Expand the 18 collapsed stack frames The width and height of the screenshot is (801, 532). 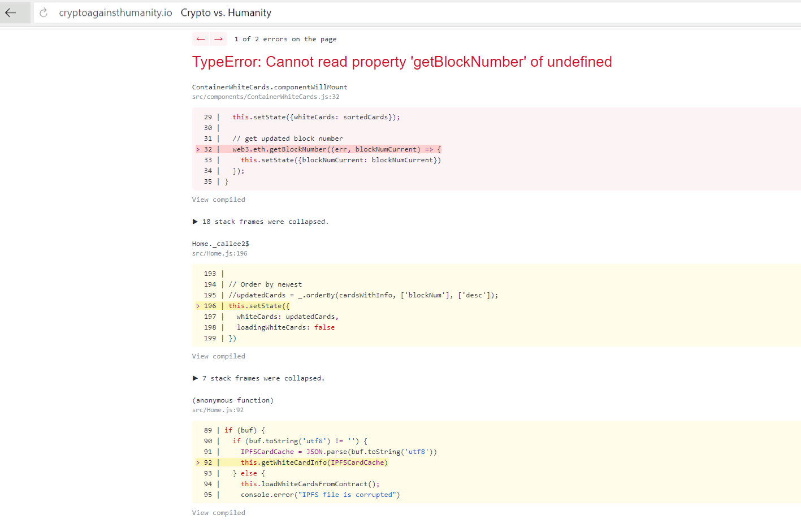tap(261, 222)
